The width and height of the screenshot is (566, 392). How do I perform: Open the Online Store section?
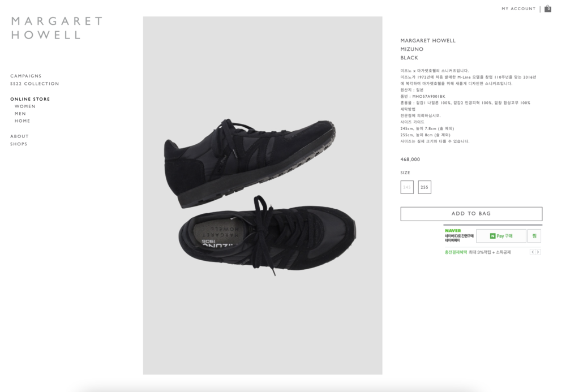(30, 99)
